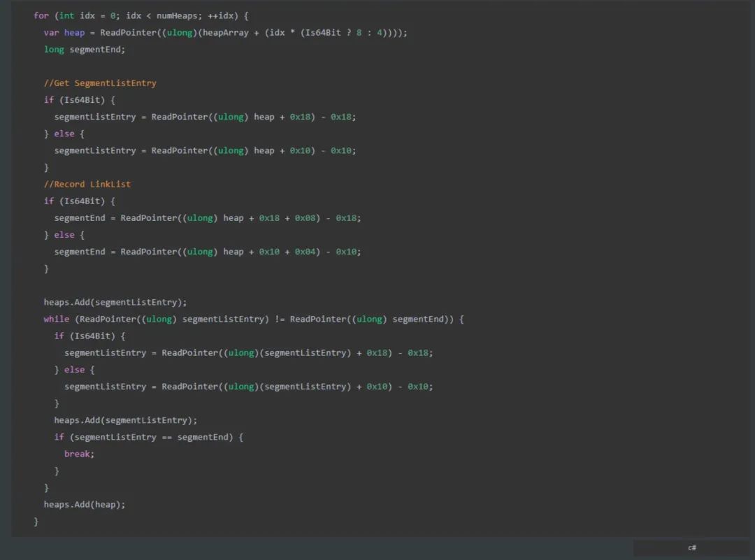Screen dimensions: 755x560
Task: Select the line 'segmentListEntry = ReadPointer((ulong) heap + 0x18) - 0x18;'
Action: click(x=205, y=117)
